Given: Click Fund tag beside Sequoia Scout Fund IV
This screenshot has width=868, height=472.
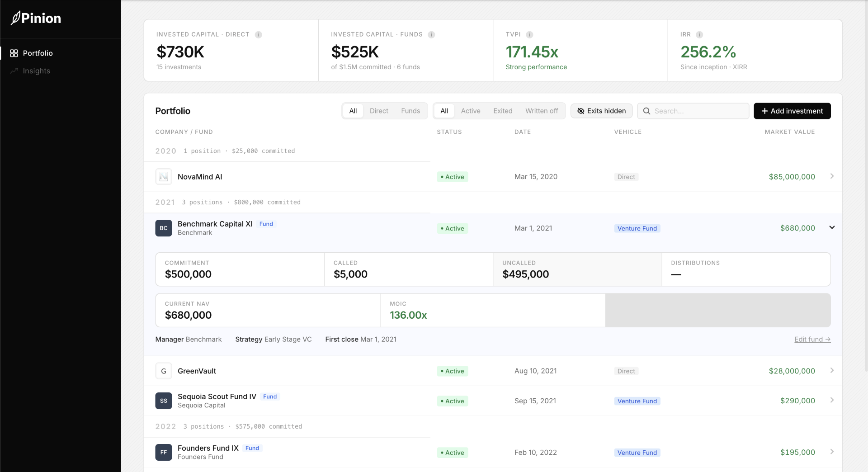Looking at the screenshot, I should click(x=270, y=397).
